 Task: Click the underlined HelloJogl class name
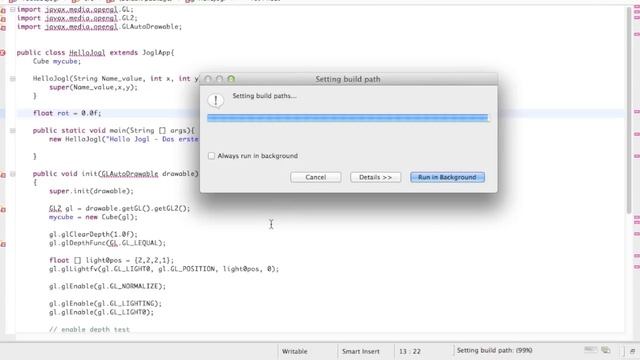click(87, 53)
